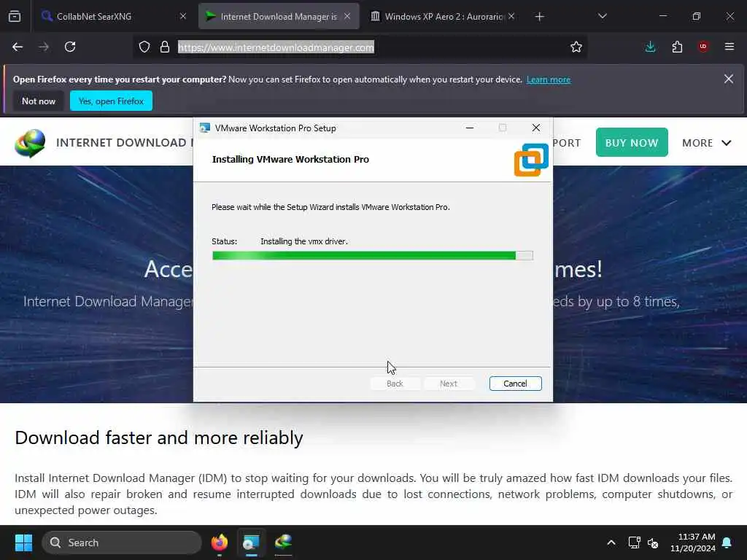
Task: Open a new Firefox tab
Action: pyautogui.click(x=539, y=17)
